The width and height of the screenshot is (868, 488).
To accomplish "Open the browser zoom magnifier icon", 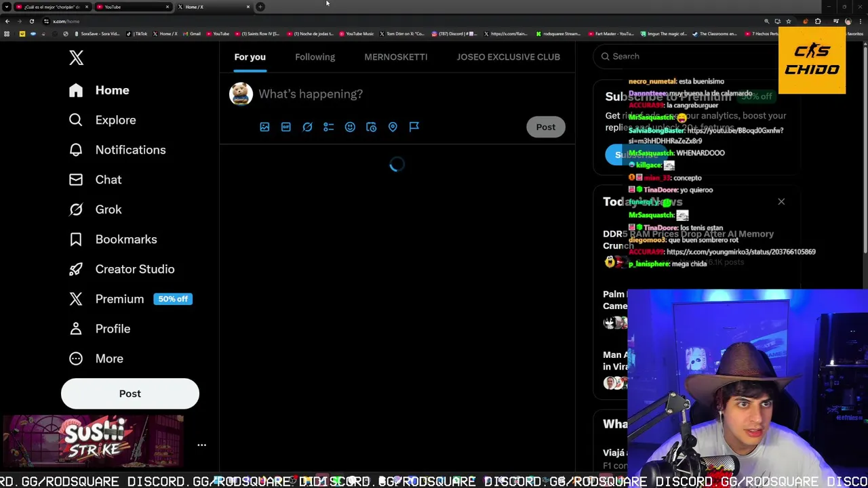I will (x=766, y=21).
